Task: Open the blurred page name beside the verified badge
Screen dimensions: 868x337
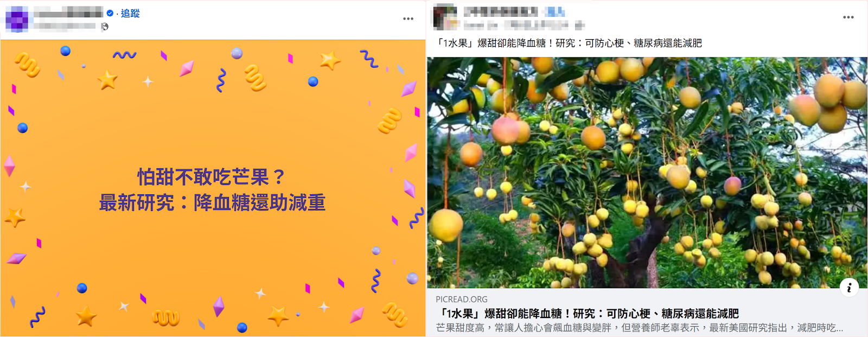Action: tap(68, 12)
